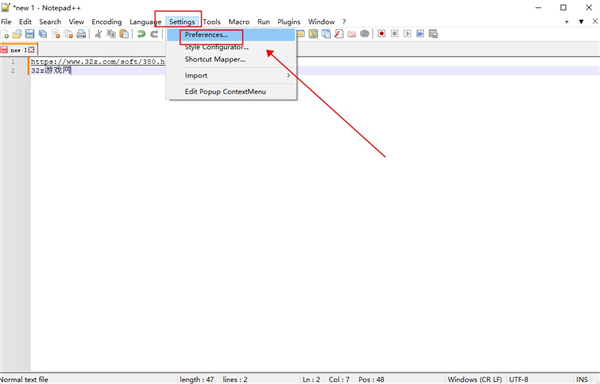Click the grey Redo arrow icon

point(154,34)
